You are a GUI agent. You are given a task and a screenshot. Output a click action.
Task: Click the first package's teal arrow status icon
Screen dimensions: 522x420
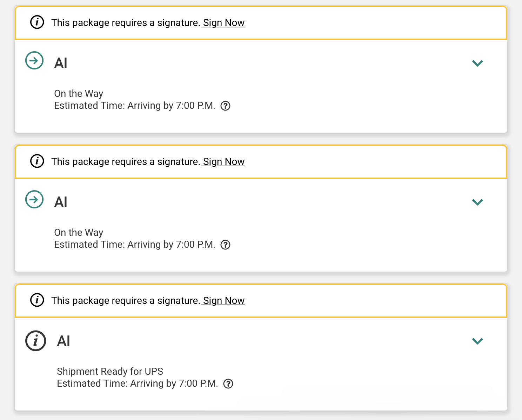tap(34, 61)
